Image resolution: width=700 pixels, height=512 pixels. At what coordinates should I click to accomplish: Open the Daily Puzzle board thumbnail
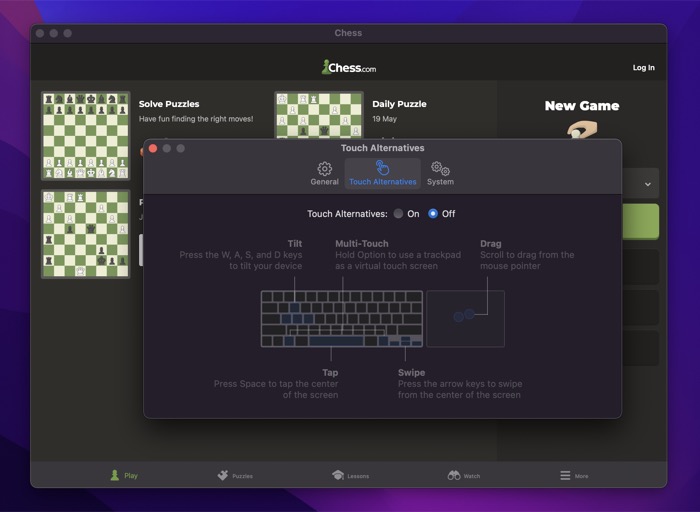coord(319,115)
